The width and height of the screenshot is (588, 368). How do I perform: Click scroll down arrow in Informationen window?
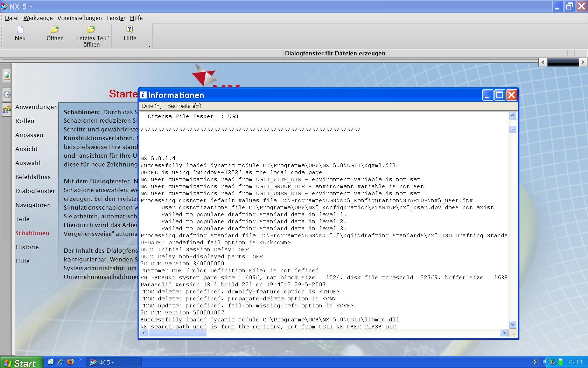[512, 325]
